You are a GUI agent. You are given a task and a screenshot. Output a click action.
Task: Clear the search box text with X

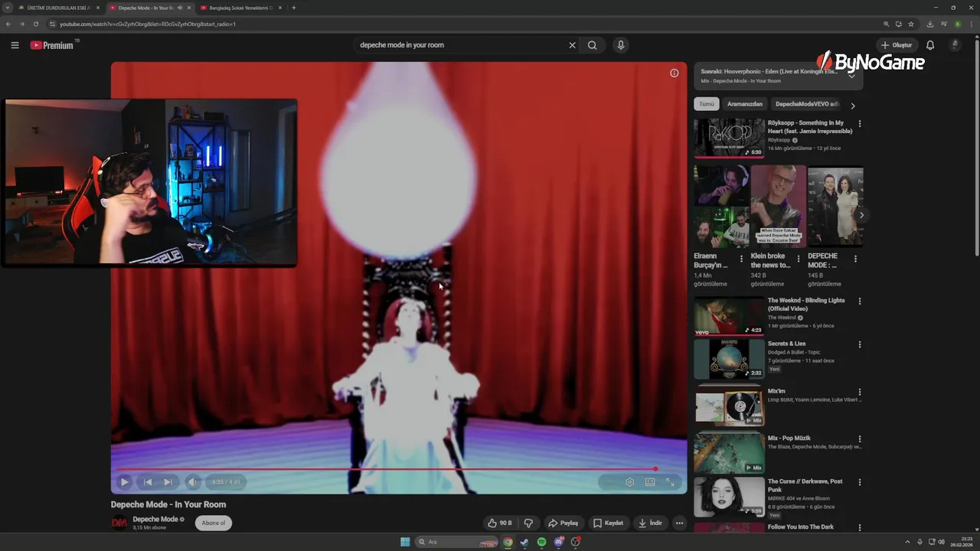tap(572, 45)
